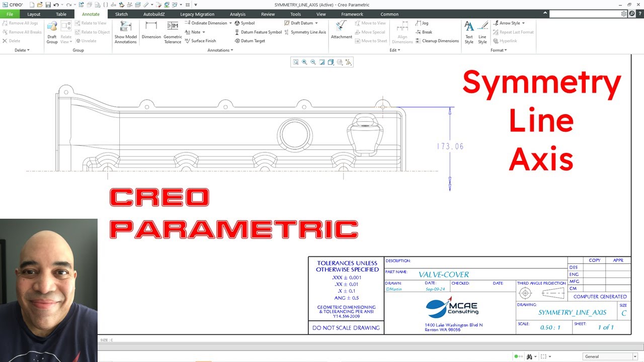Viewport: 644px width, 362px height.
Task: Click the Refit zoom icon in graphics toolbar
Action: [x=296, y=62]
